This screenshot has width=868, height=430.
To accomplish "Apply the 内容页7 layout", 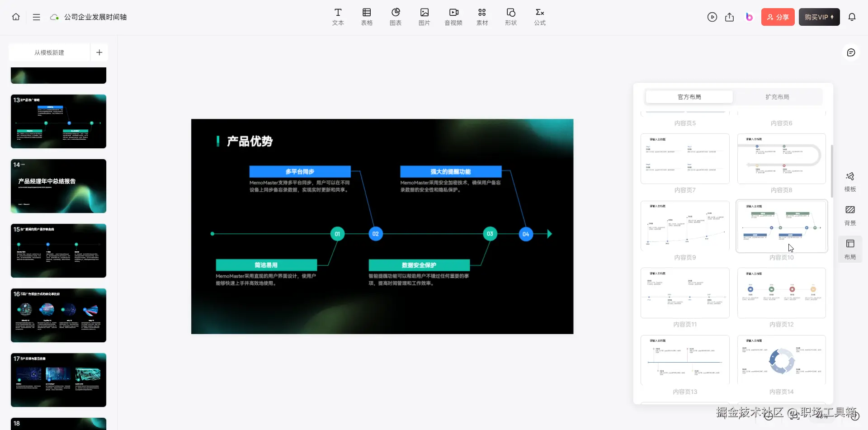I will [x=685, y=159].
